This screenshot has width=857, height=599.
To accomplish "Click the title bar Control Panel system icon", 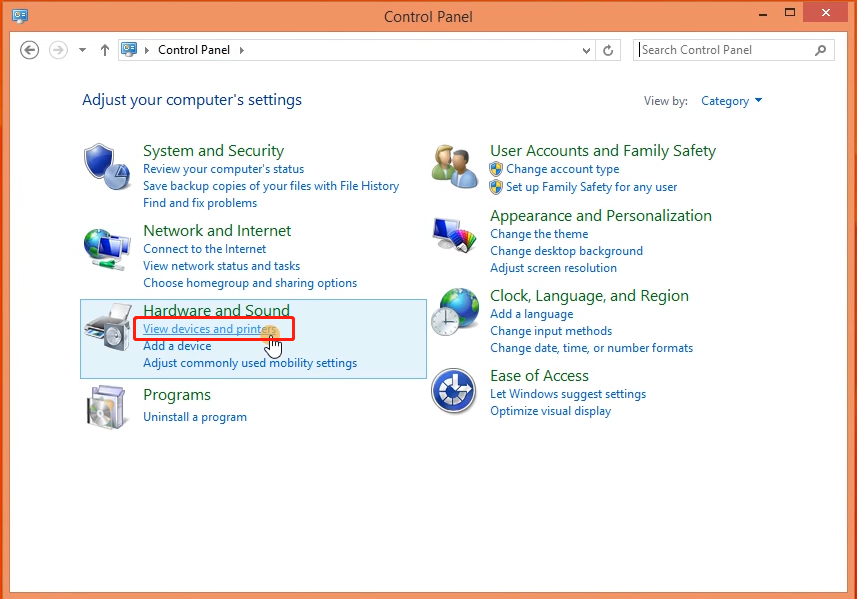I will [x=20, y=16].
